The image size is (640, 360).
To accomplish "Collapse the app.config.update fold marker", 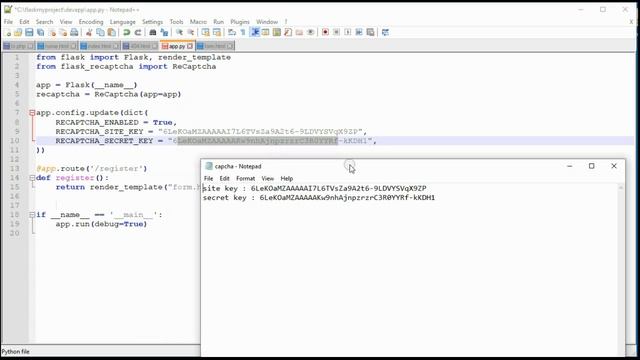I will click(32, 113).
